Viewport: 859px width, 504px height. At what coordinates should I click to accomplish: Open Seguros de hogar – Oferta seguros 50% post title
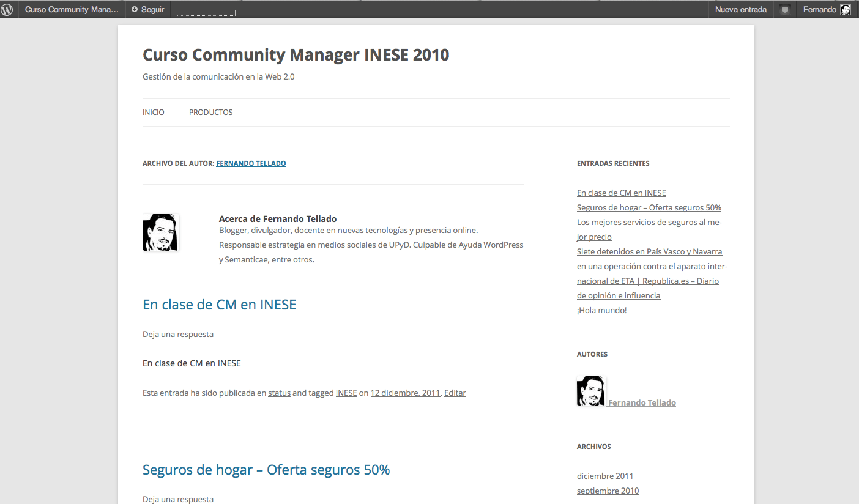266,470
